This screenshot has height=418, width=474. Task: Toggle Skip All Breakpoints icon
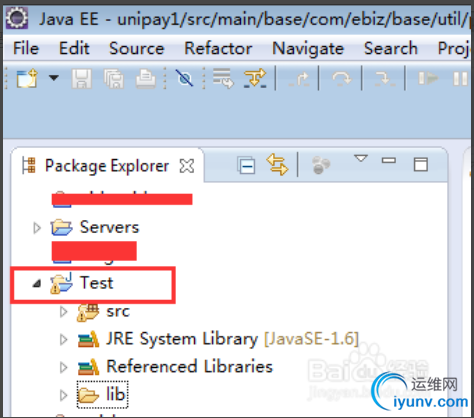tap(185, 79)
